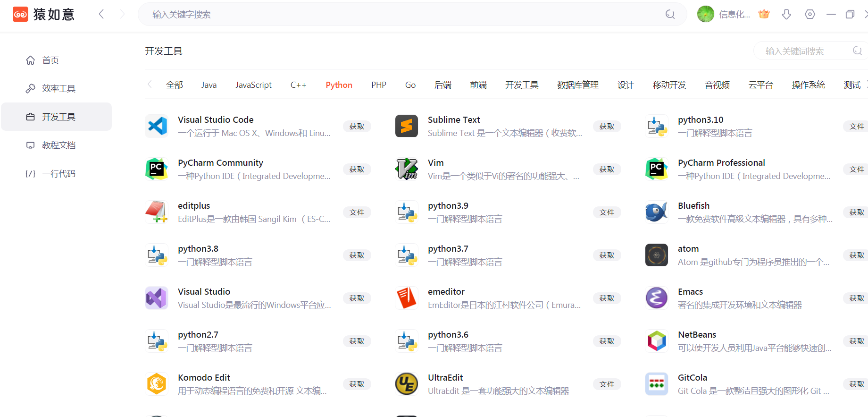Click 获取 for emeditor
The height and width of the screenshot is (417, 868).
pyautogui.click(x=607, y=298)
